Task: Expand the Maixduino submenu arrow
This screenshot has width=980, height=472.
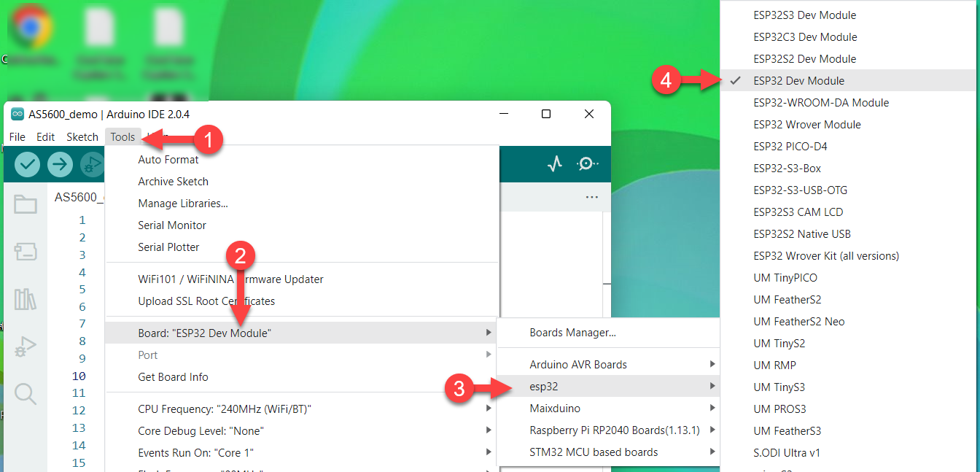Action: point(712,409)
